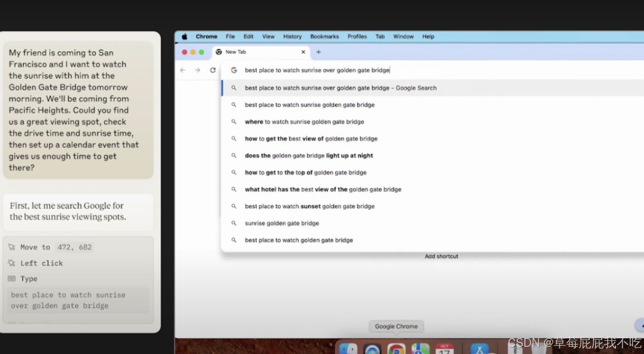Open the Chrome application menu

tap(207, 37)
